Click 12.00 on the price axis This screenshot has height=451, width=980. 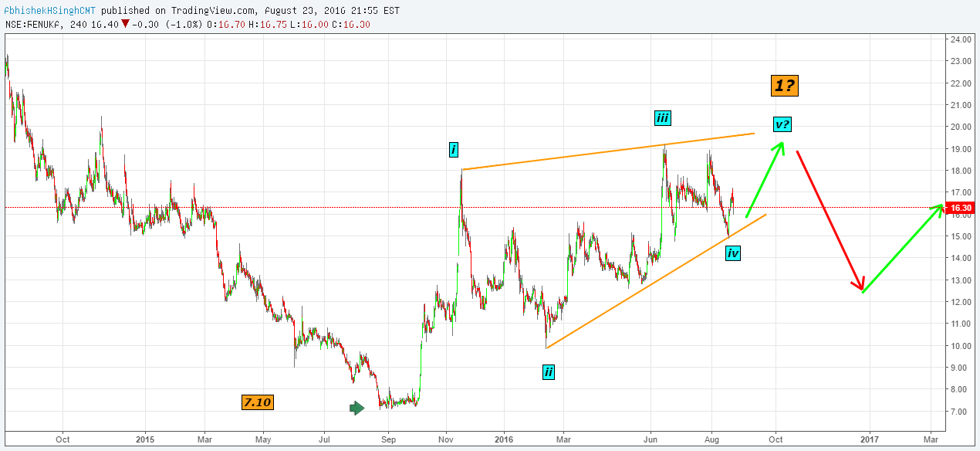[961, 302]
